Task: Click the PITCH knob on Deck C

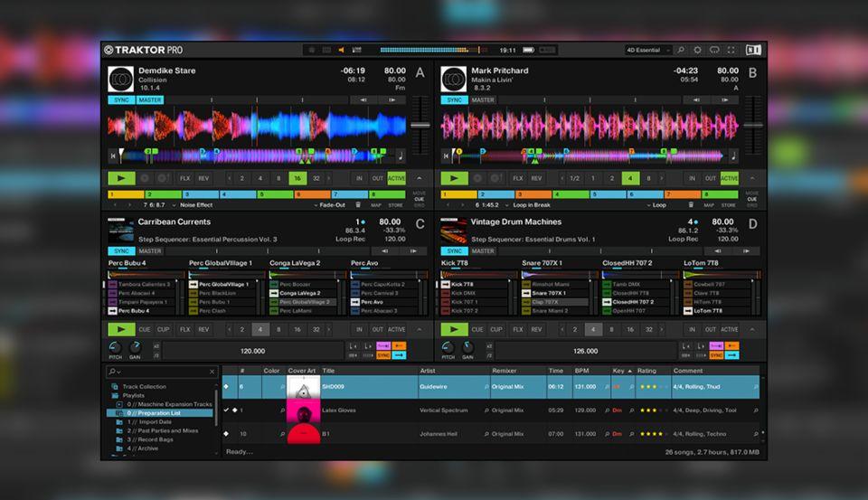Action: pyautogui.click(x=115, y=347)
